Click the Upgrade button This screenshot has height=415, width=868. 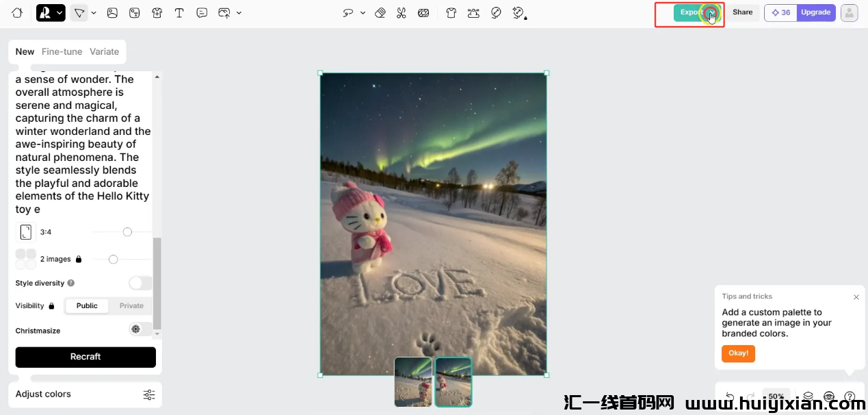[x=816, y=12]
